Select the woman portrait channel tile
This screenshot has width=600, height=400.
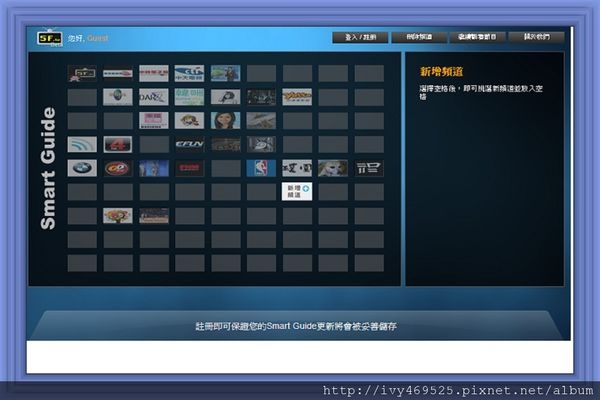point(225,121)
